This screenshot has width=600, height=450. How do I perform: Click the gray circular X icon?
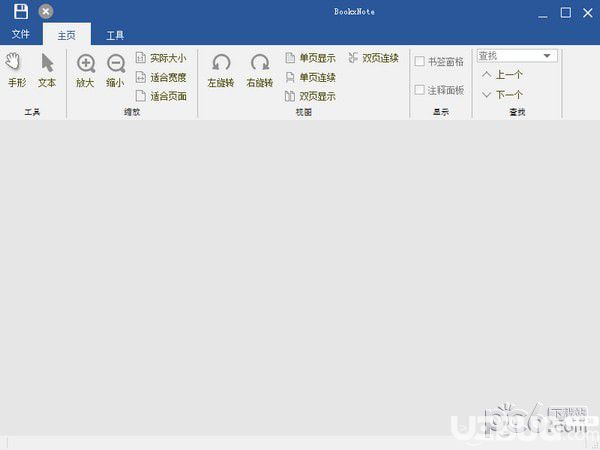pyautogui.click(x=46, y=11)
